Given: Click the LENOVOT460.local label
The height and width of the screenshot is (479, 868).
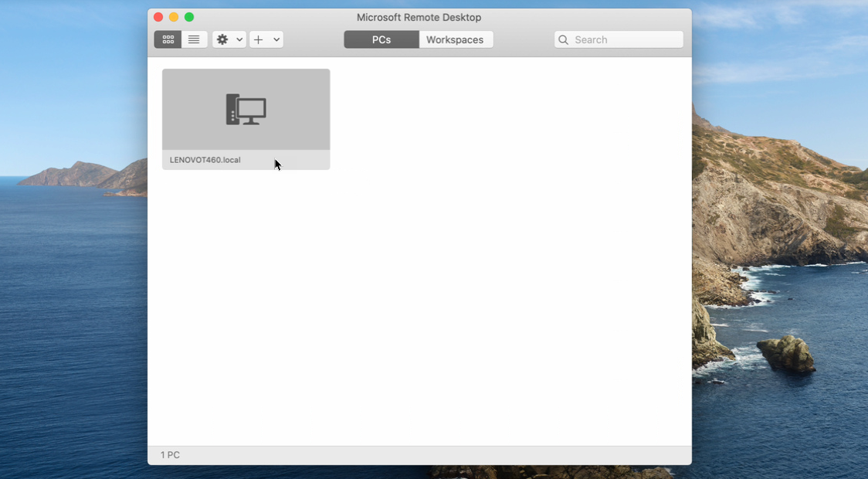Looking at the screenshot, I should tap(205, 160).
